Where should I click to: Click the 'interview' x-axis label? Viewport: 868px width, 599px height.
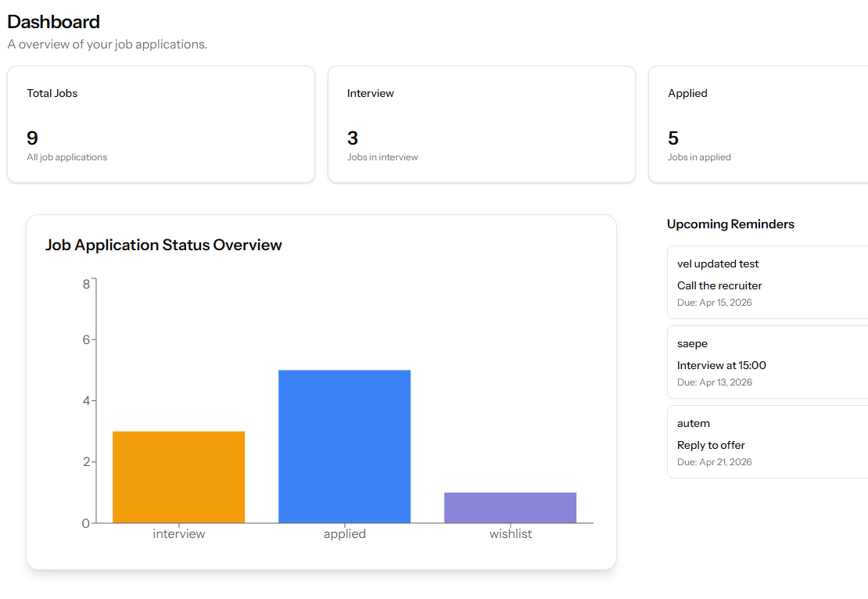coord(179,533)
